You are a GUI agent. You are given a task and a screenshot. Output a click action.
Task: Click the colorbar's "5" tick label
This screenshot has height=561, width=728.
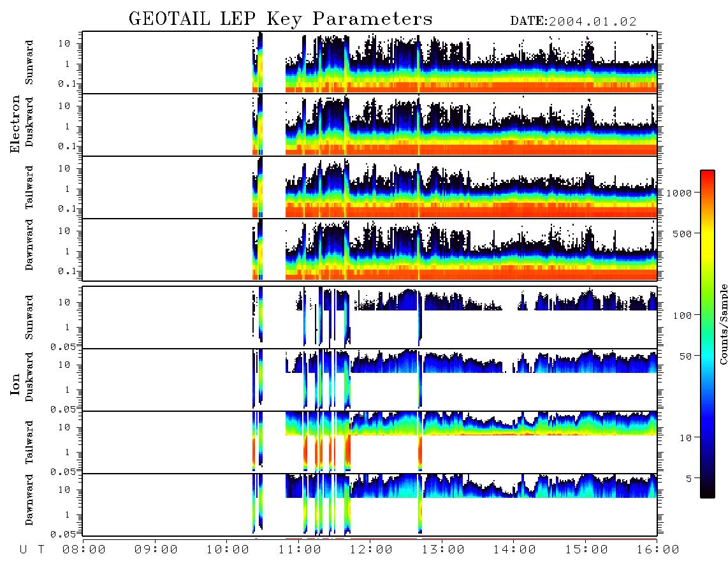click(689, 479)
